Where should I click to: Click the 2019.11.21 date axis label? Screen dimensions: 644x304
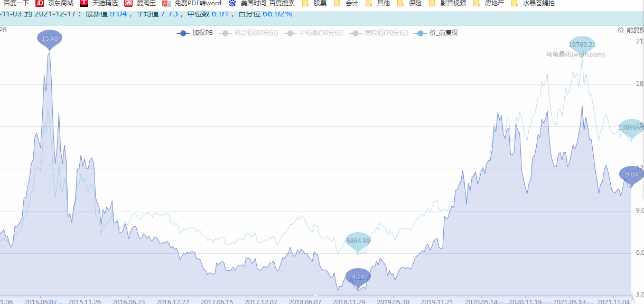click(x=437, y=301)
